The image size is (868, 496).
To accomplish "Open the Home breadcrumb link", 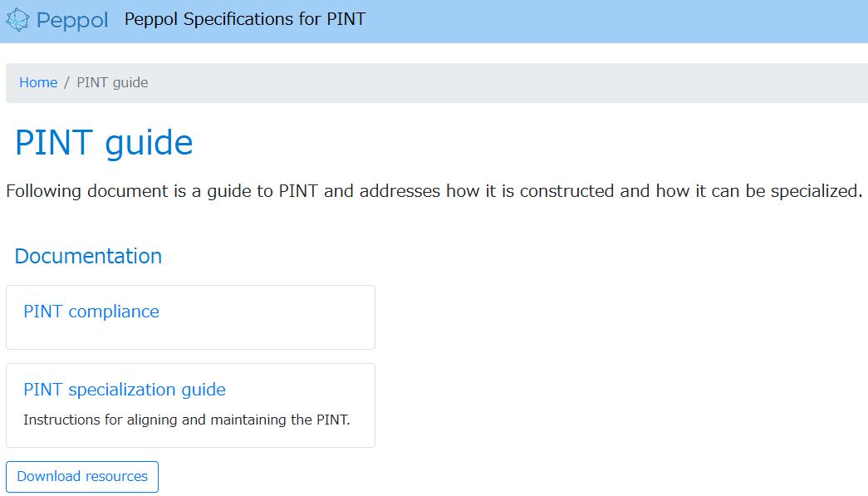I will click(38, 82).
